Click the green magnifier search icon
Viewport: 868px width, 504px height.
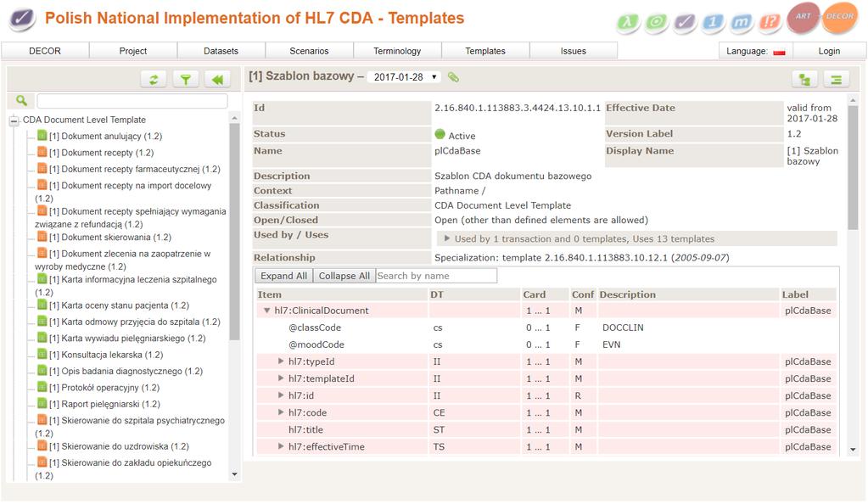(x=21, y=100)
